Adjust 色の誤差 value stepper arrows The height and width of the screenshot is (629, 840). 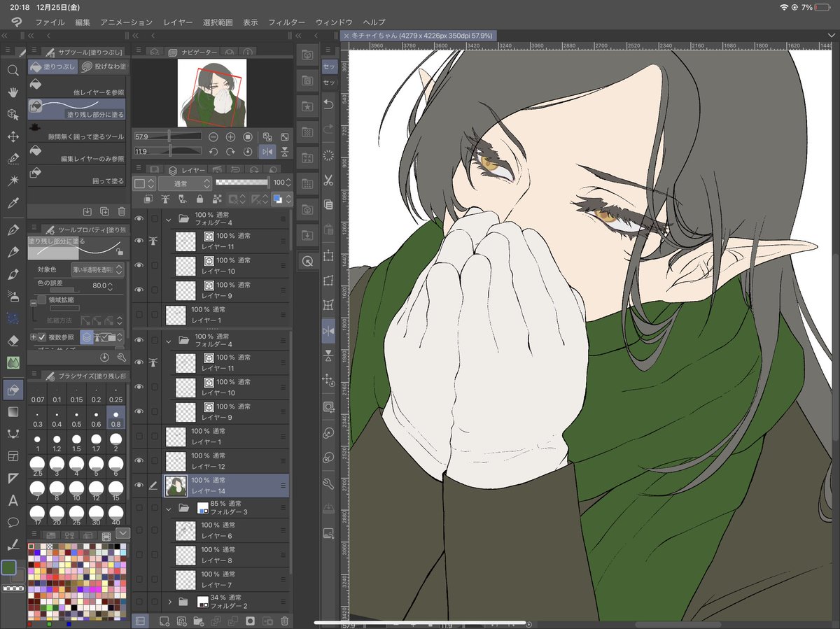coord(110,285)
